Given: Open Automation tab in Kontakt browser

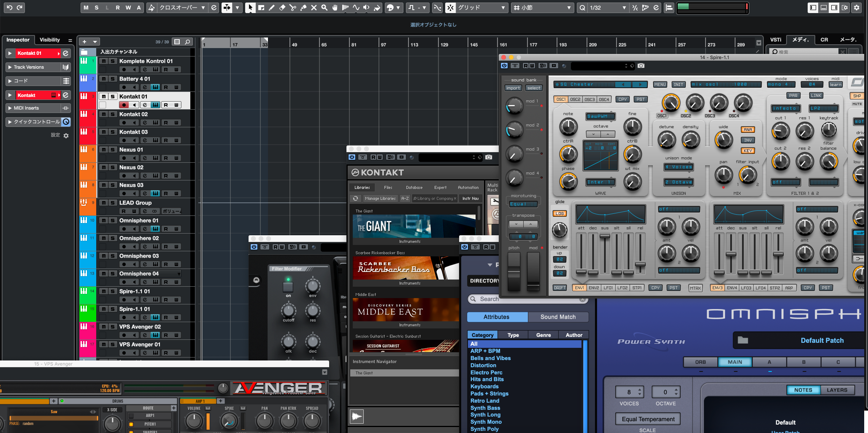Looking at the screenshot, I should [468, 188].
